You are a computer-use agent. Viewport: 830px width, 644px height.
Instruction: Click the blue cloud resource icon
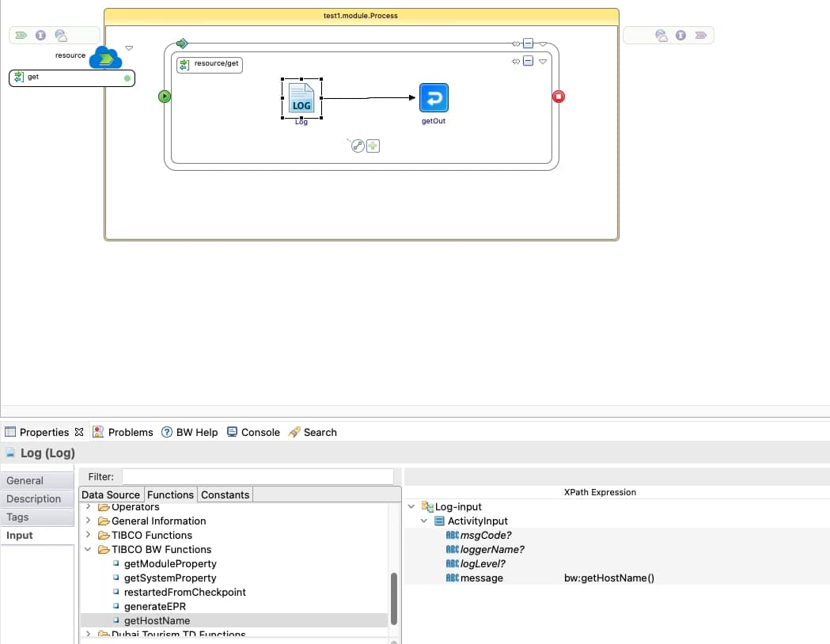click(x=106, y=58)
